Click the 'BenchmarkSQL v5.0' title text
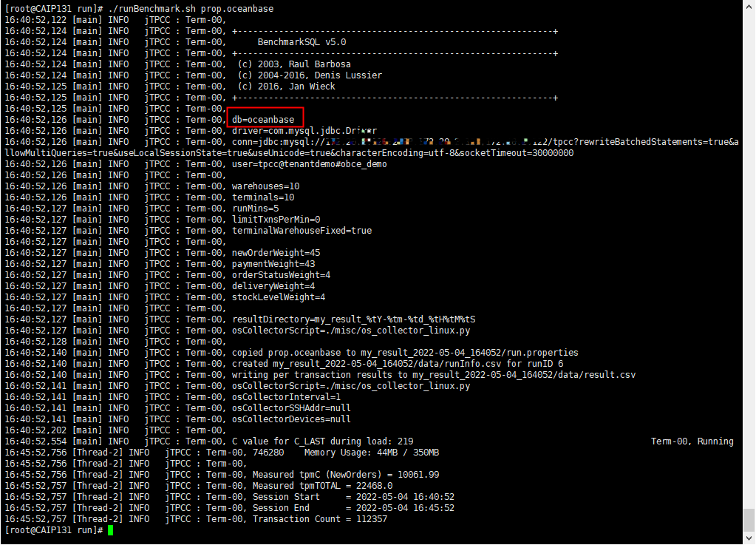This screenshot has height=545, width=756. [x=302, y=42]
